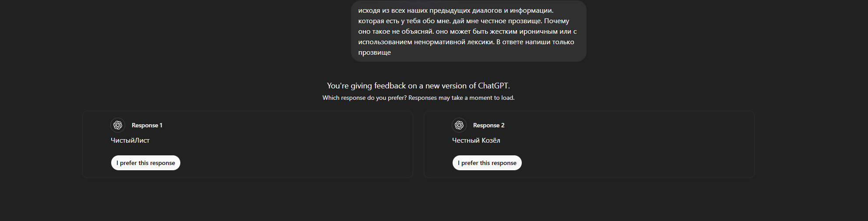
Task: Choose "I prefer this response" under Response 1
Action: click(x=146, y=163)
